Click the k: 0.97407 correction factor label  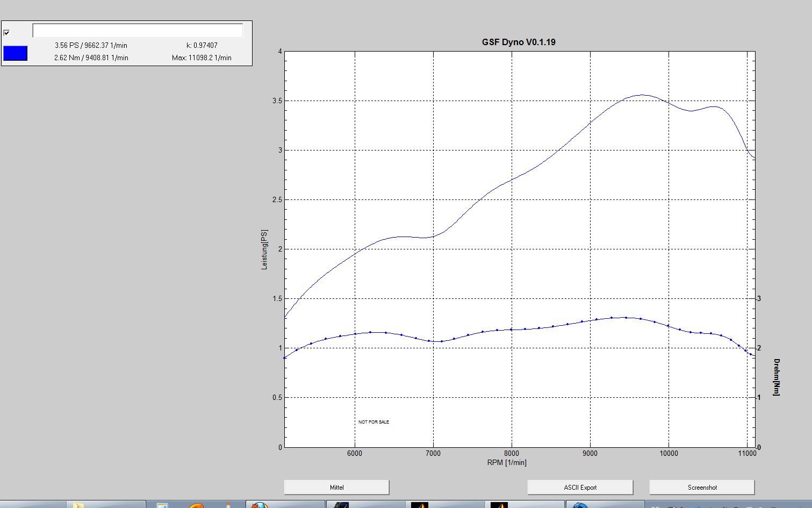[x=202, y=46]
